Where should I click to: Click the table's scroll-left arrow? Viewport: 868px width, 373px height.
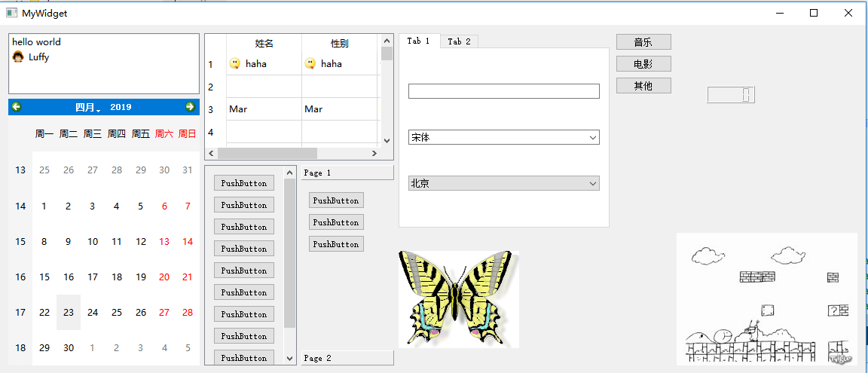pyautogui.click(x=210, y=153)
